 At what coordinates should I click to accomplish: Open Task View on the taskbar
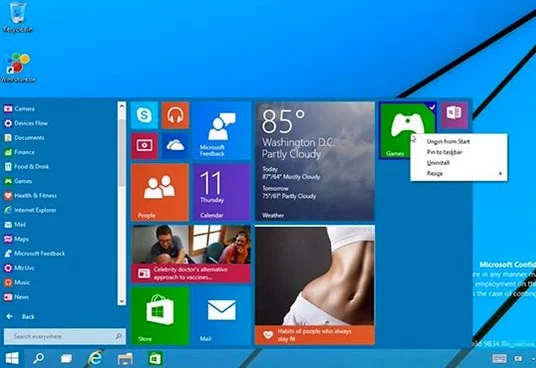66,358
